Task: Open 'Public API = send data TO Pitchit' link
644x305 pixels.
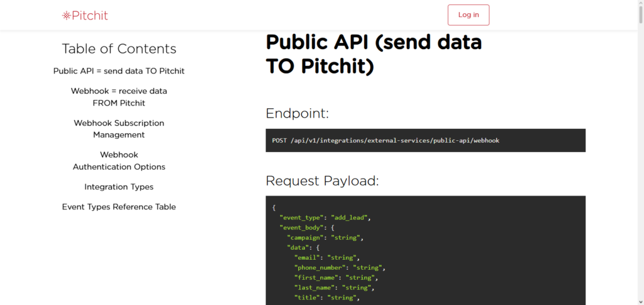Action: (x=119, y=71)
